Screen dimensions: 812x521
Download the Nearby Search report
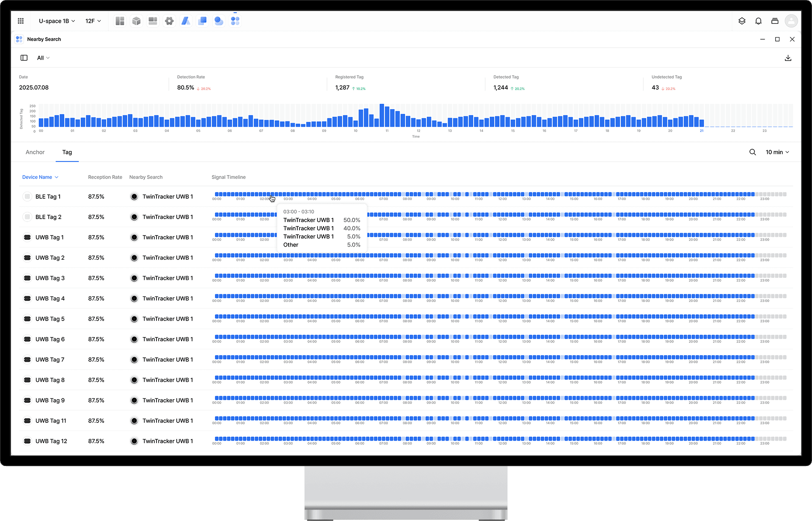pyautogui.click(x=788, y=58)
